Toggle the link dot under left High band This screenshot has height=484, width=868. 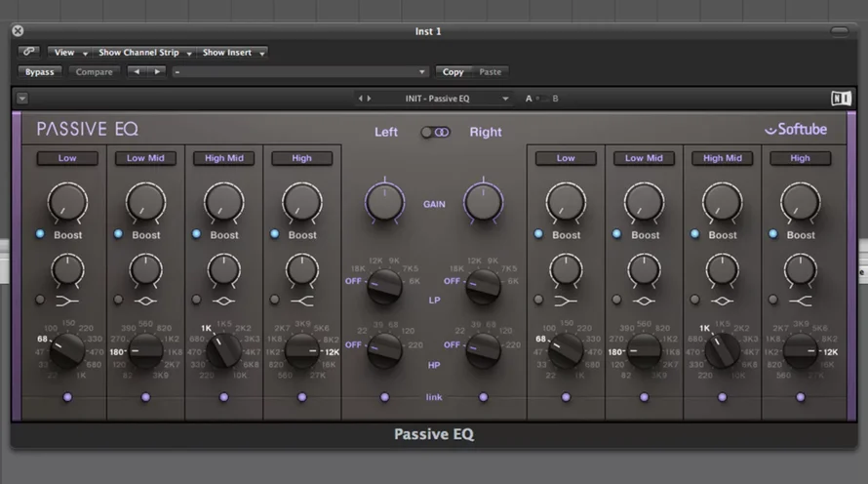[x=301, y=397]
